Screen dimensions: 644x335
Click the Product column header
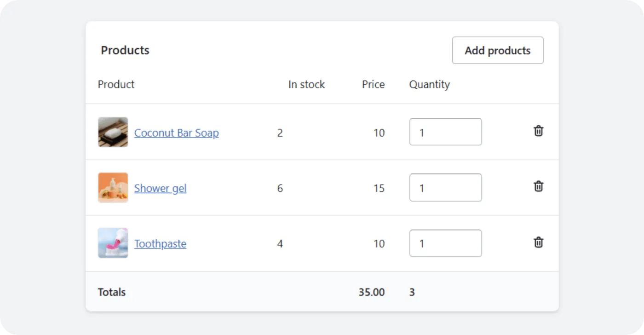115,84
